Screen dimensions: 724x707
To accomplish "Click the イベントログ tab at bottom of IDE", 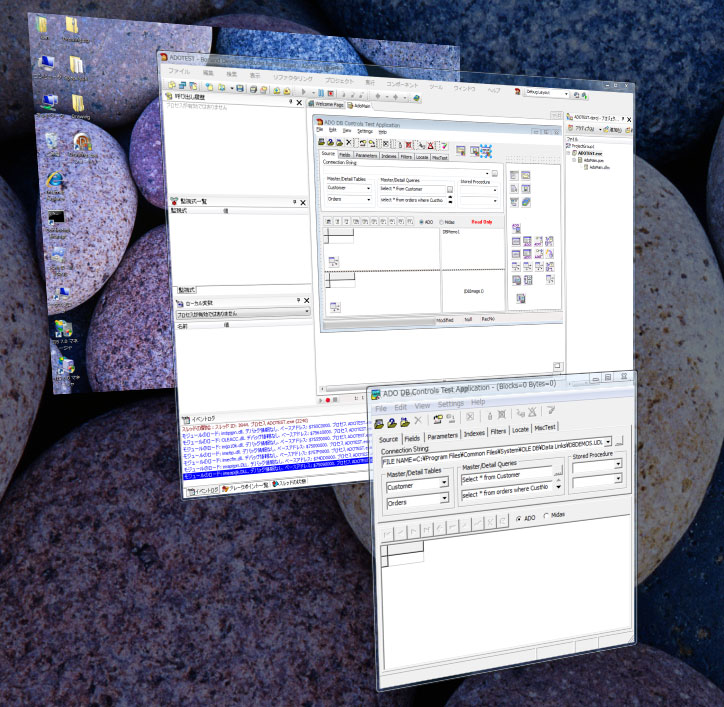I will [x=202, y=491].
